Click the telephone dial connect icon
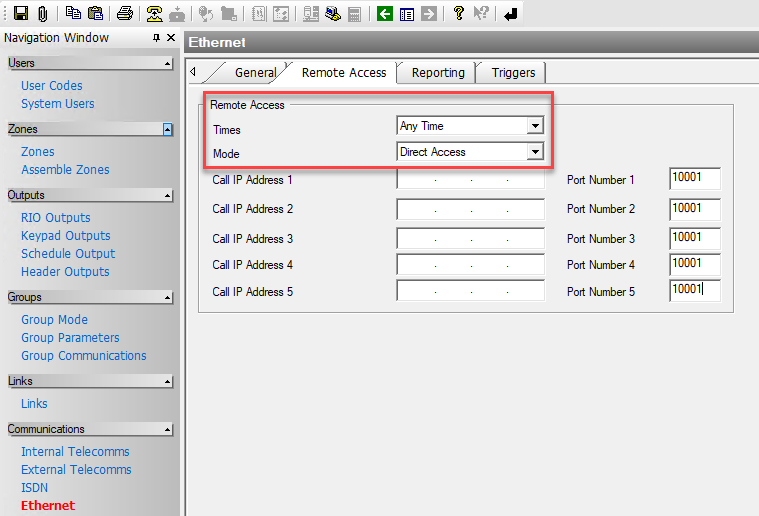The width and height of the screenshot is (759, 516). (x=154, y=14)
